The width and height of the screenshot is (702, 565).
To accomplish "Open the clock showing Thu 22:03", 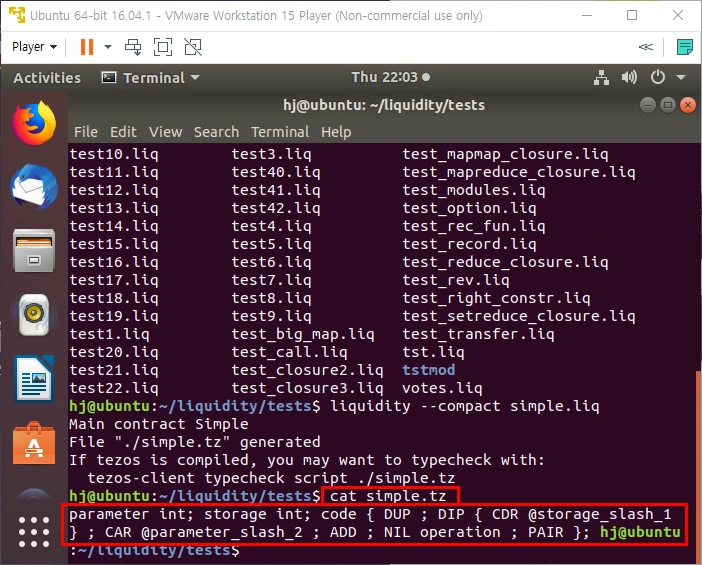I will 390,77.
